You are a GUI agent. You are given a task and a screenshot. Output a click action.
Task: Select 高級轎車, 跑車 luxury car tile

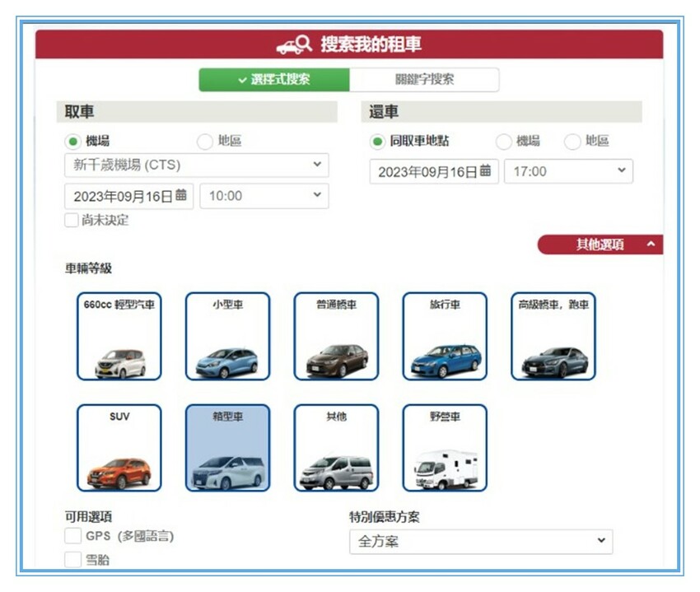pos(553,336)
